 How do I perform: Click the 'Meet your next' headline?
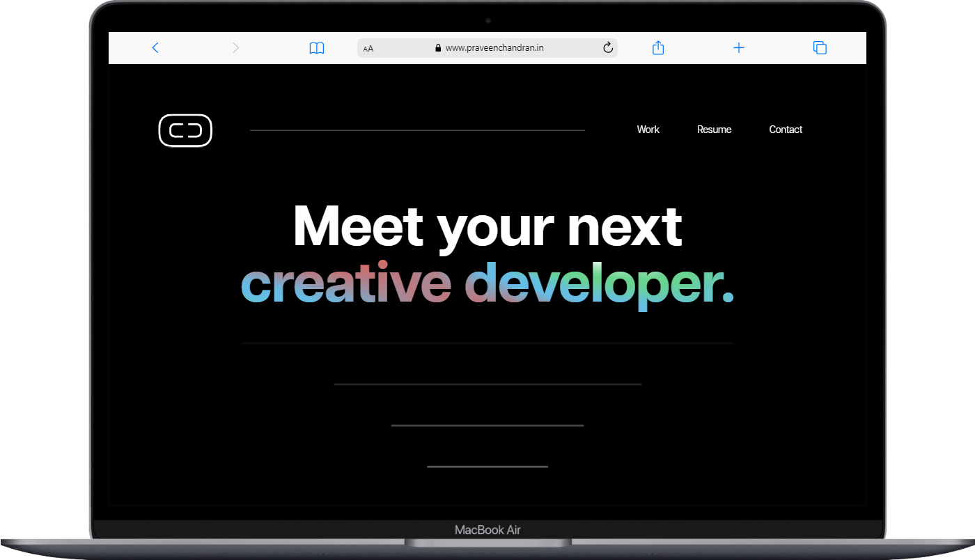click(487, 225)
